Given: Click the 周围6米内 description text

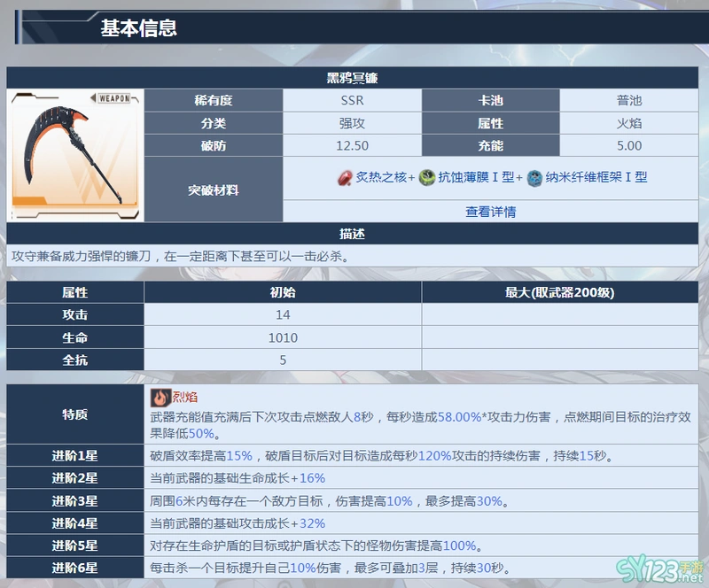Looking at the screenshot, I should click(x=330, y=500).
